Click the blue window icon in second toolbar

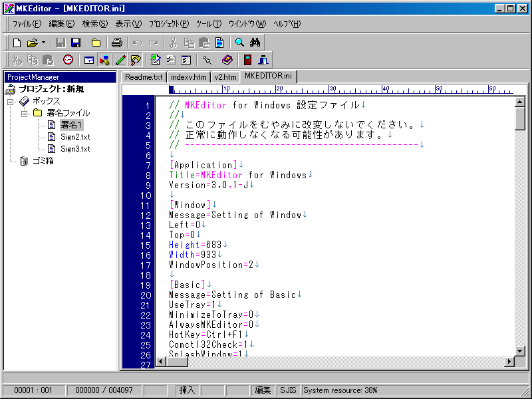click(x=89, y=61)
